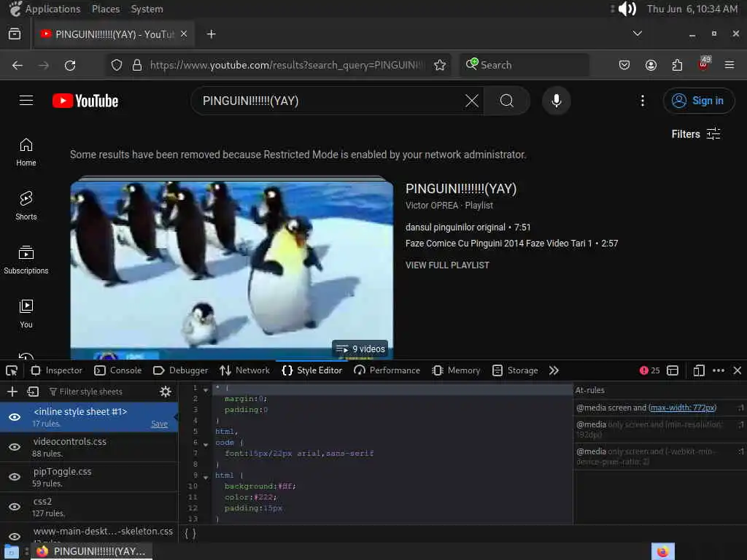Save inline style sheet #1
The image size is (747, 560).
pyautogui.click(x=159, y=424)
